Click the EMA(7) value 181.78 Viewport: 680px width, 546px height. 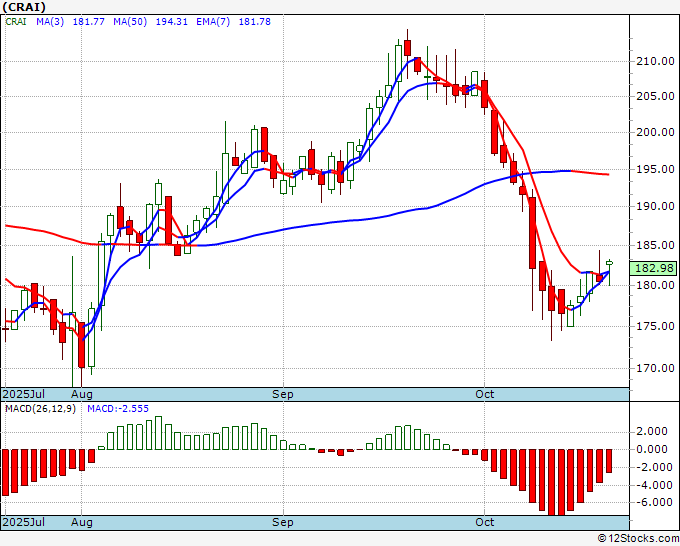(255, 21)
